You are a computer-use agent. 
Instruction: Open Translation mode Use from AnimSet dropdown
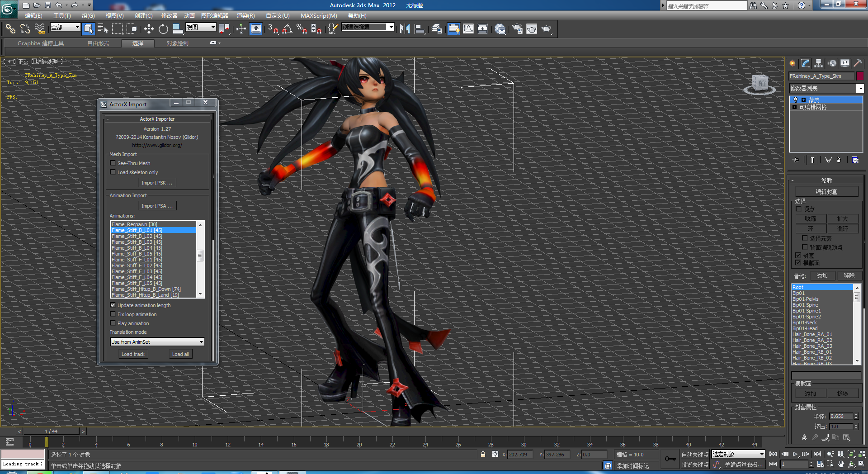(x=157, y=342)
